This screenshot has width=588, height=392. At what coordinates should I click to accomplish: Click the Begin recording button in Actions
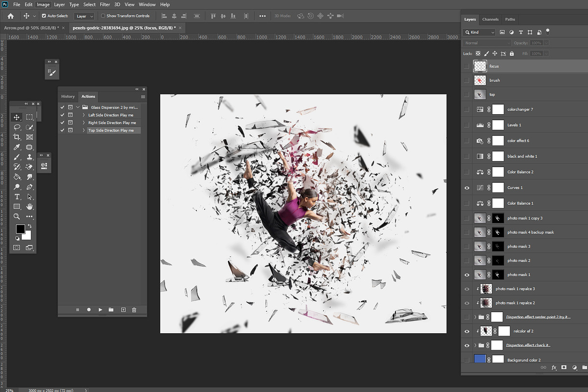click(89, 310)
